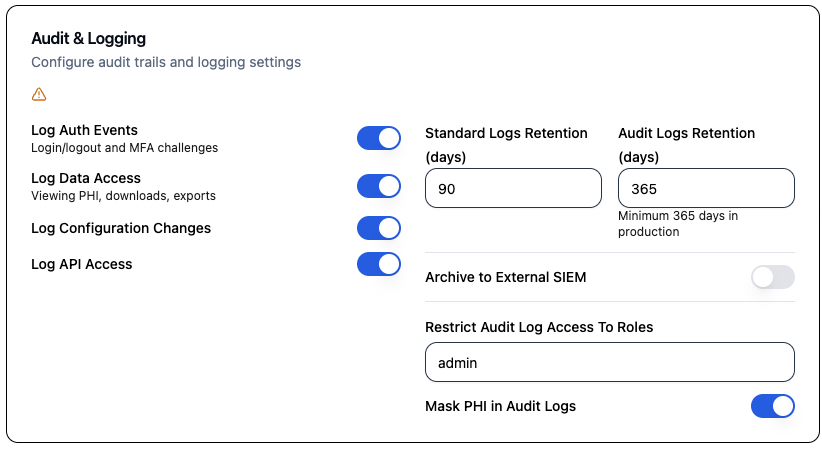
Task: Switch off the Log API Access toggle
Action: click(x=378, y=264)
